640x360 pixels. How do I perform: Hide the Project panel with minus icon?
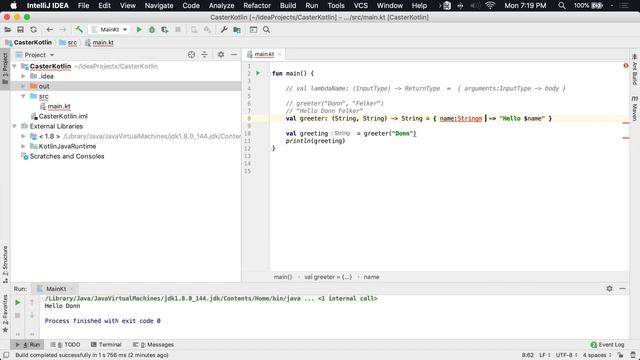[234, 54]
